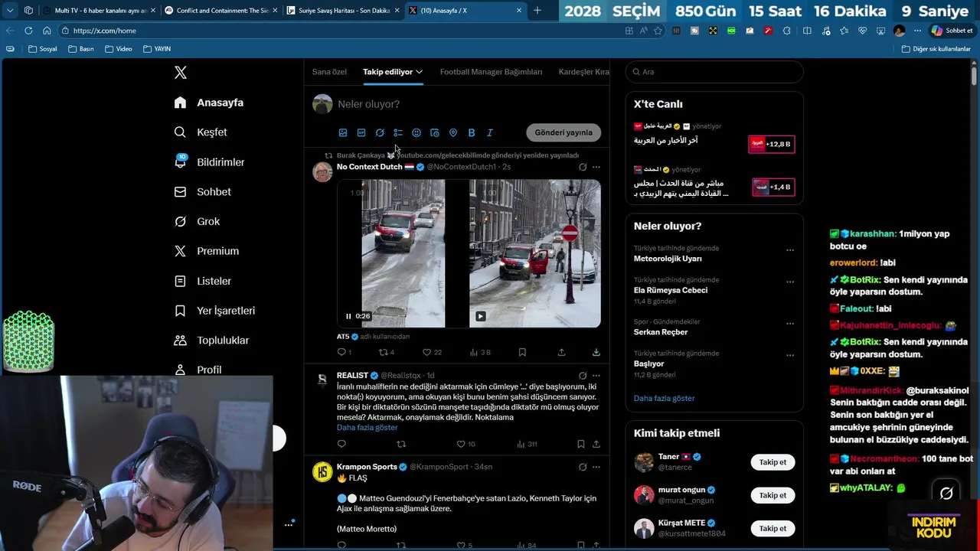
Task: Open emoji picker in composer
Action: 416,132
